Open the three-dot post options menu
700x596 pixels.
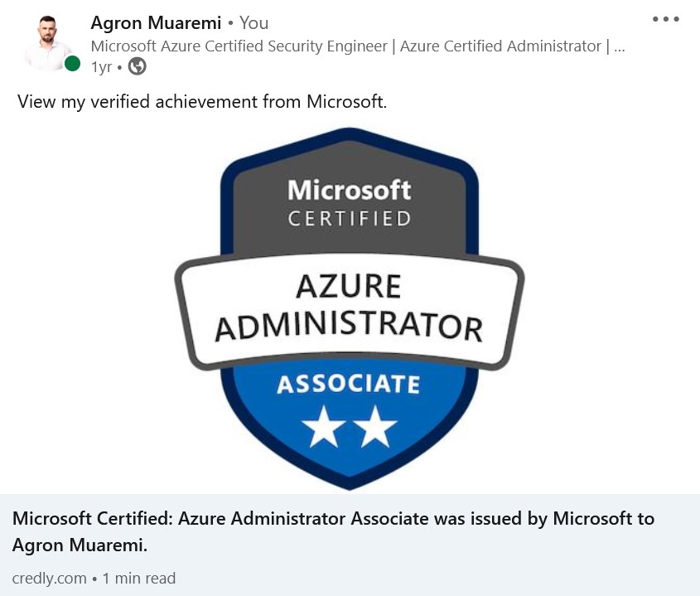click(x=665, y=20)
